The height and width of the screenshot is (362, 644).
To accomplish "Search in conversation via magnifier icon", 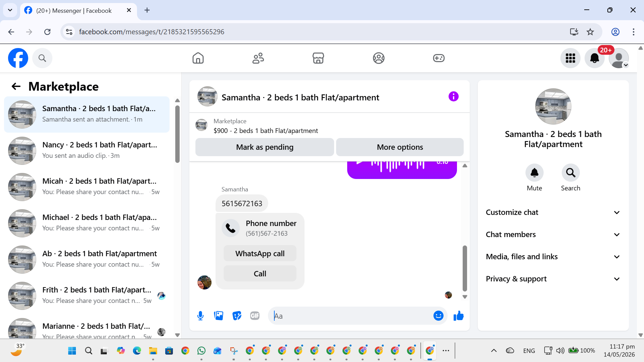I will (571, 173).
